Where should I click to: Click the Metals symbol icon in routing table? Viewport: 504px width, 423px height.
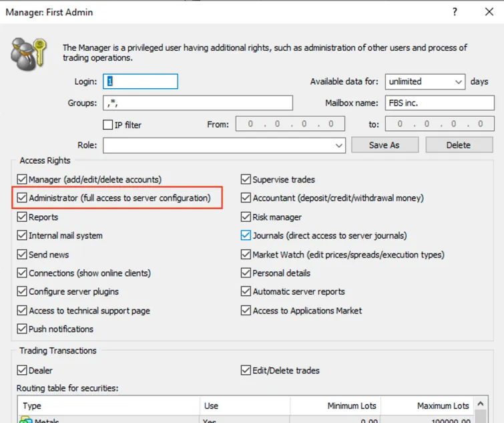[26, 420]
